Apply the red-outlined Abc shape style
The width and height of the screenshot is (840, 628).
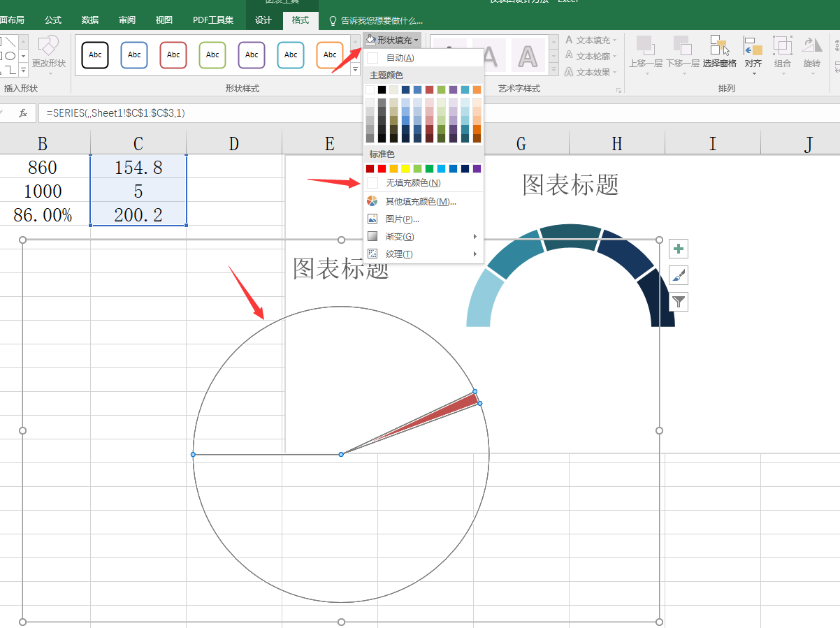(x=173, y=54)
